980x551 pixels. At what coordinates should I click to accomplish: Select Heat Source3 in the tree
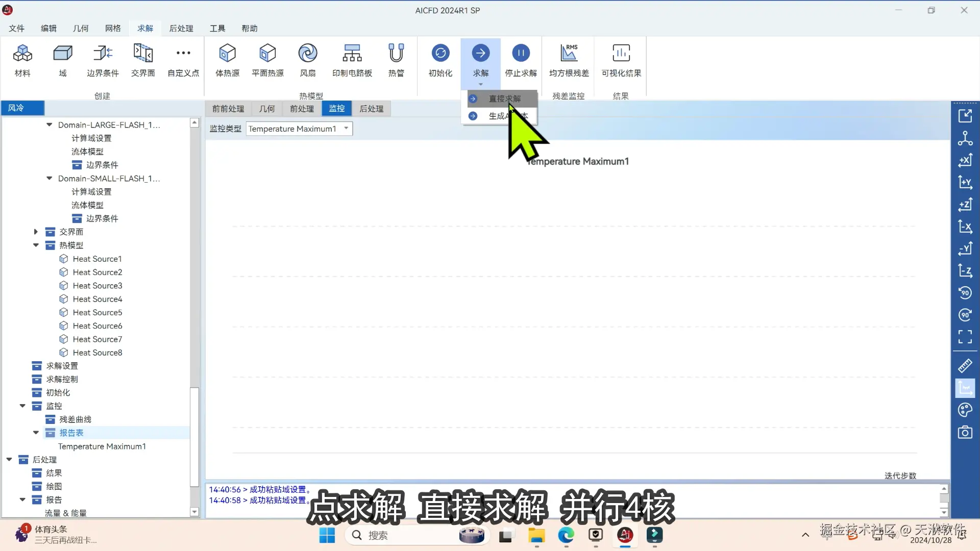(97, 286)
